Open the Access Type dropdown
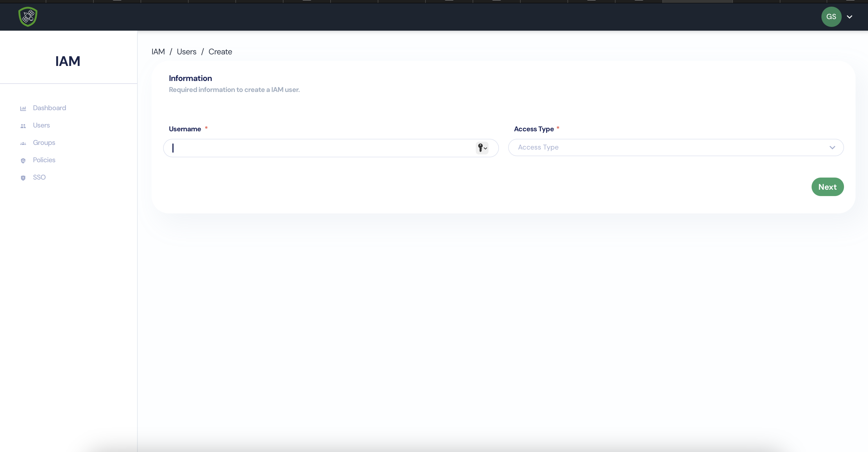Image resolution: width=868 pixels, height=452 pixels. pos(676,147)
